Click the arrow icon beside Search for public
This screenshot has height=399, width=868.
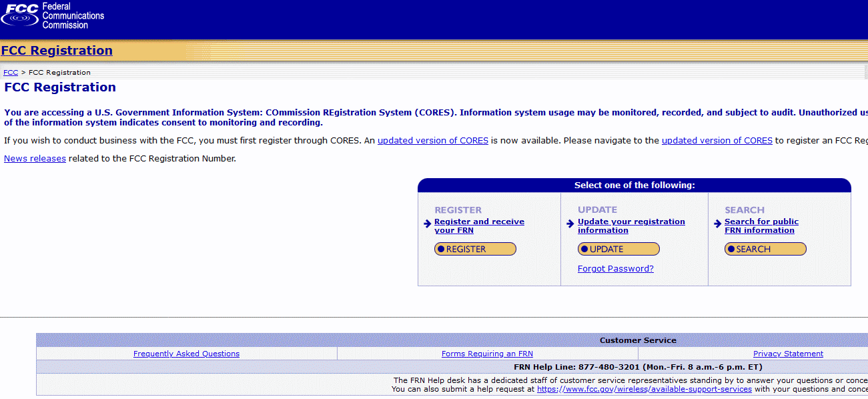pyautogui.click(x=718, y=224)
